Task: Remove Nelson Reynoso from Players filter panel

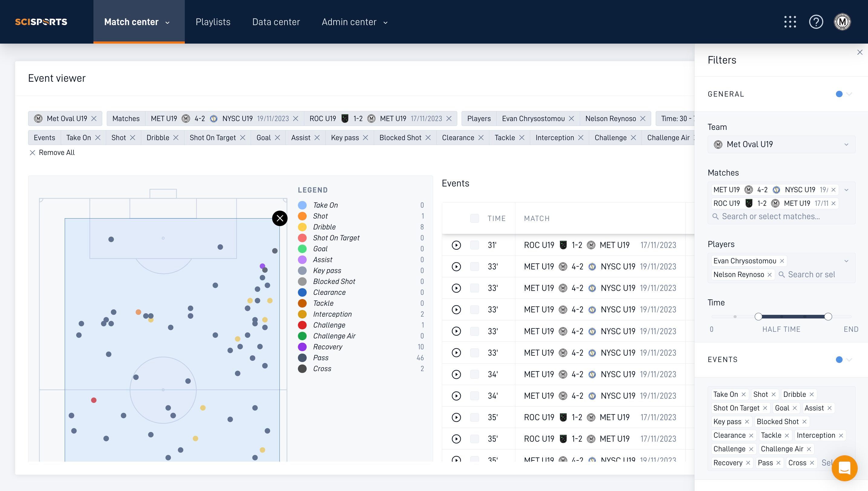Action: (770, 275)
